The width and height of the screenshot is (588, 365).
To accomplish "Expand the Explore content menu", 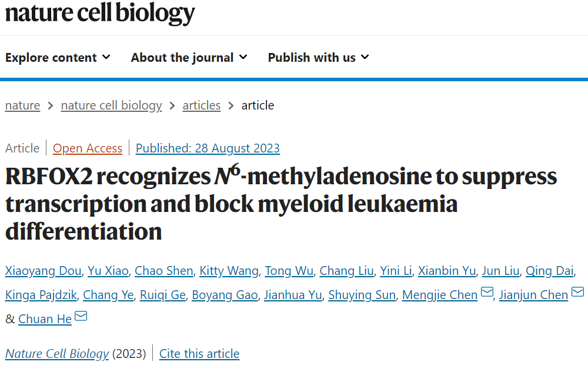I will [58, 58].
